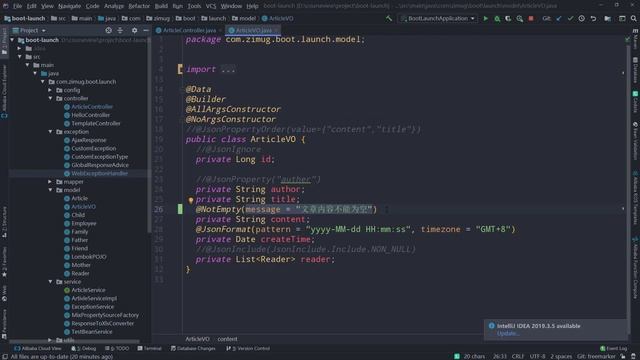Locate the open file with the Project panel target icon

pyautogui.click(x=109, y=30)
